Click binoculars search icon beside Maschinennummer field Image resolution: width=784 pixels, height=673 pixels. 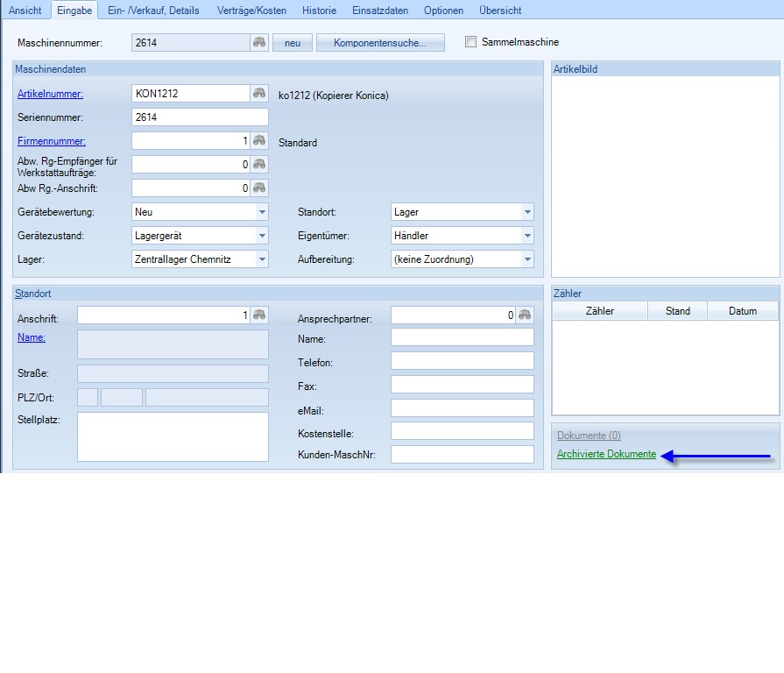[x=258, y=42]
